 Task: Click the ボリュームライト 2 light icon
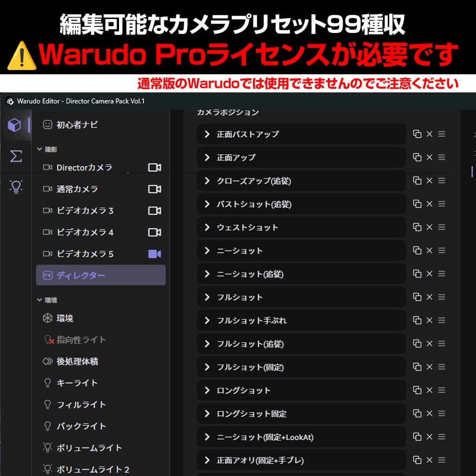tap(48, 469)
